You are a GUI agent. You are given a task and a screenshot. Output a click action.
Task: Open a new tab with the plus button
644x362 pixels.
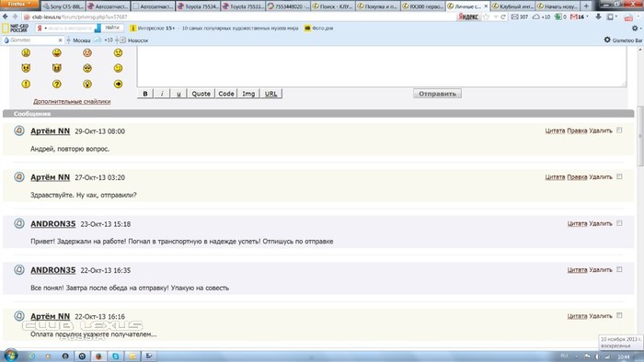pos(586,6)
